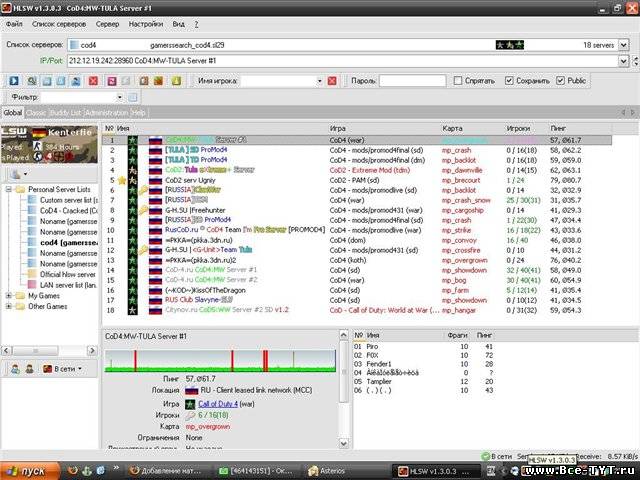
Task: Click the apply filter icon beside Фильтр box
Action: [x=133, y=97]
